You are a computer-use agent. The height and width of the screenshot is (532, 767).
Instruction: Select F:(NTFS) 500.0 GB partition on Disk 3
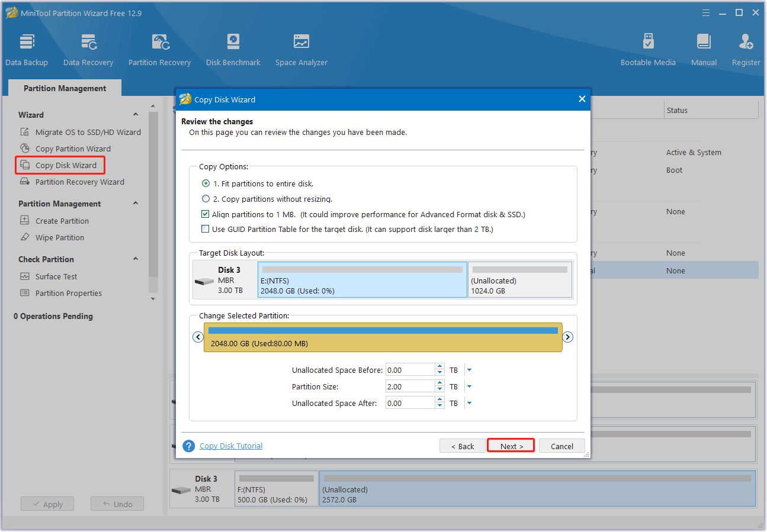click(277, 489)
